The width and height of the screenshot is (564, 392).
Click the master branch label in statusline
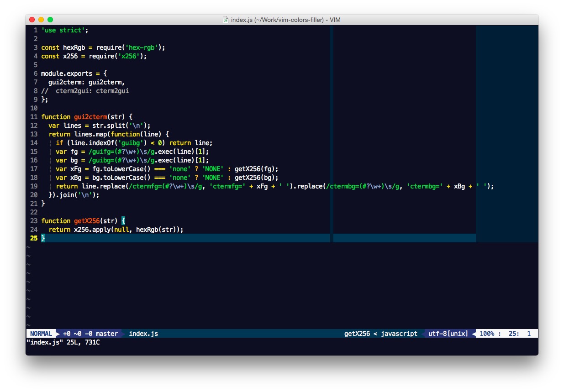(x=107, y=334)
